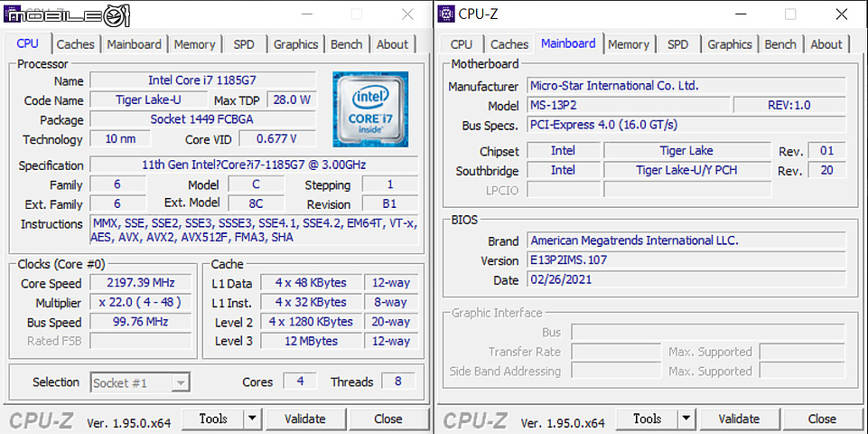Click the Multiplier value x 22.0
This screenshot has height=434, width=868.
tap(141, 302)
